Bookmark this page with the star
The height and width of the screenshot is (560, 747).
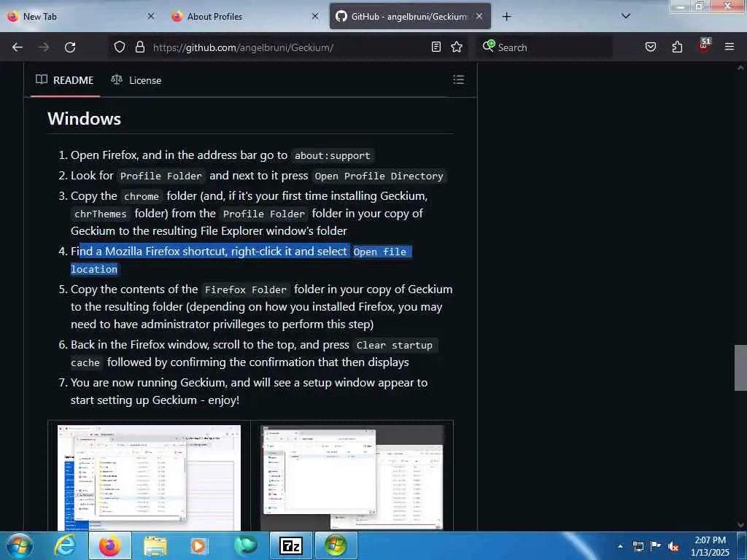(x=457, y=47)
